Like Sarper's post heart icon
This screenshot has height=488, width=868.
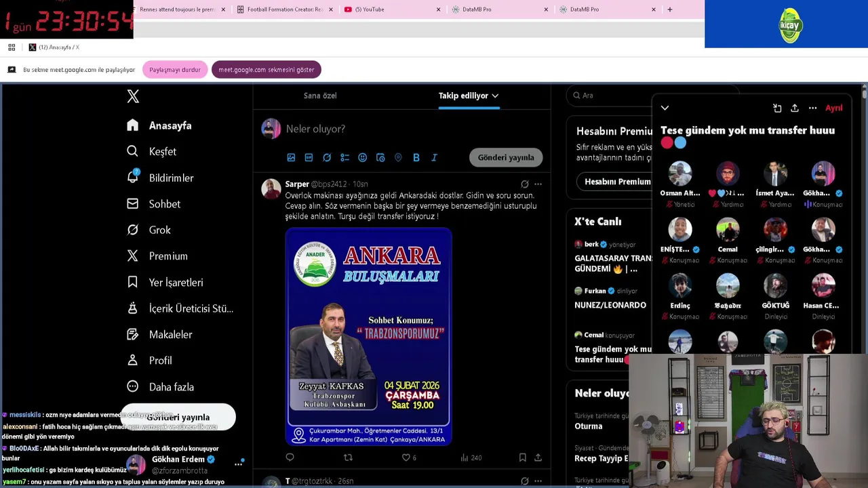pyautogui.click(x=406, y=457)
